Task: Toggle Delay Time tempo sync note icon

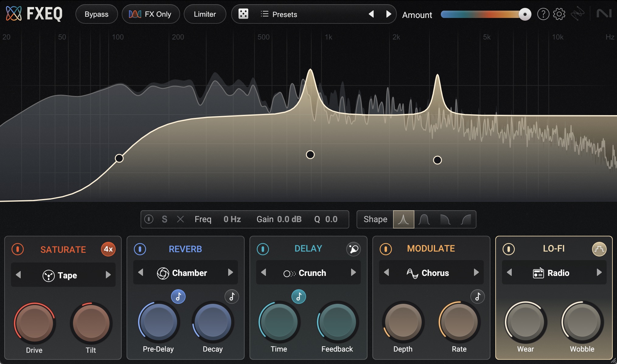Action: (x=299, y=297)
